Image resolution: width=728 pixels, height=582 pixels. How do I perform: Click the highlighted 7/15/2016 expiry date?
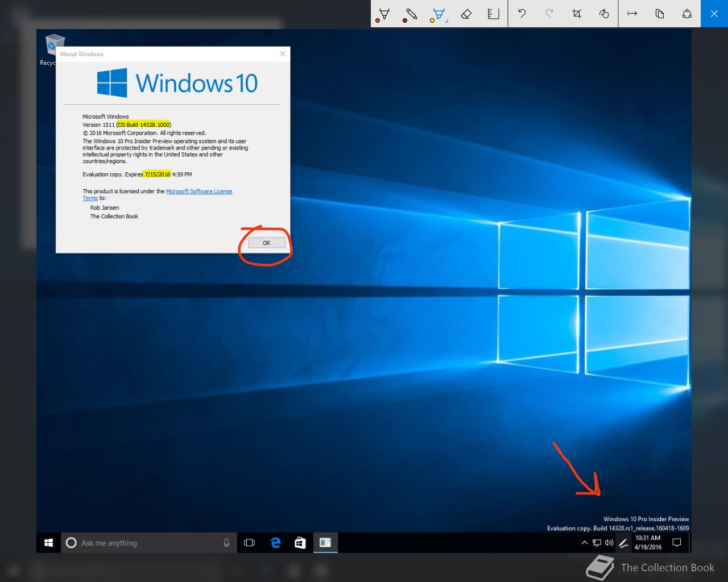coord(158,174)
